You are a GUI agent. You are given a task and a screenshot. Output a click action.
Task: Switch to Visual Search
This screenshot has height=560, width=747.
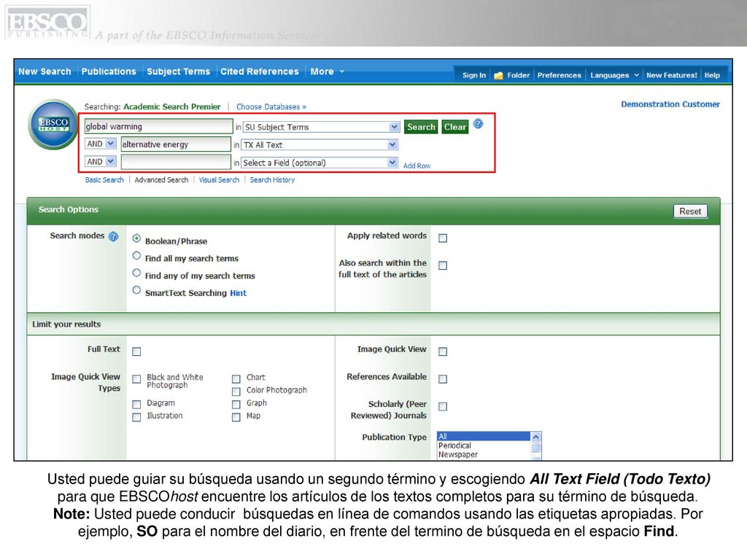[219, 180]
